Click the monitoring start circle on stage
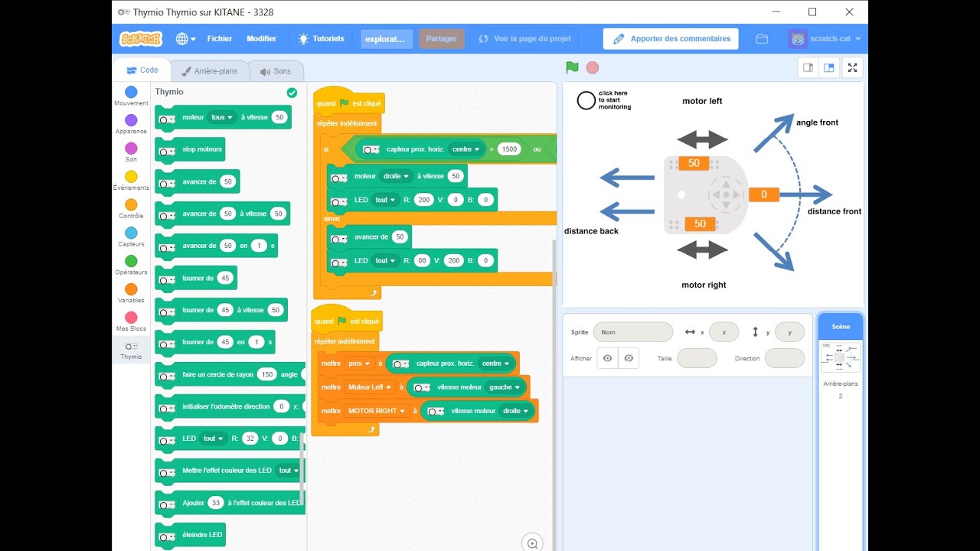Screen dimensions: 980x551 point(586,100)
